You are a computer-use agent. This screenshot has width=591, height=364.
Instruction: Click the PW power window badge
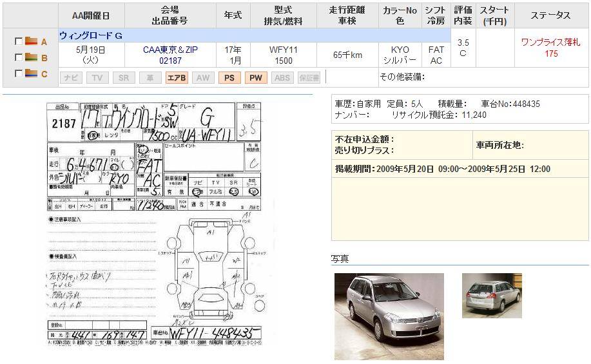coord(256,77)
